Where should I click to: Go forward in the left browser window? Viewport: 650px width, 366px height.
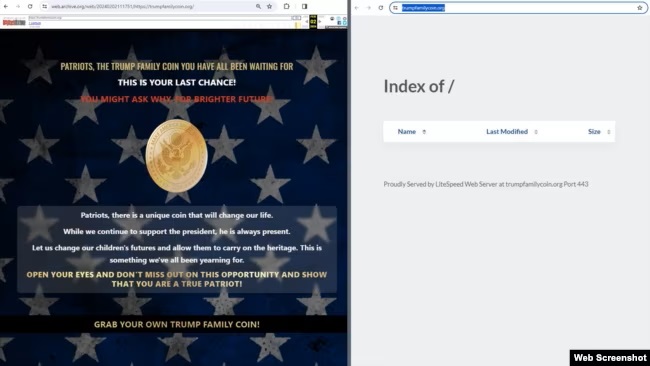pyautogui.click(x=18, y=7)
